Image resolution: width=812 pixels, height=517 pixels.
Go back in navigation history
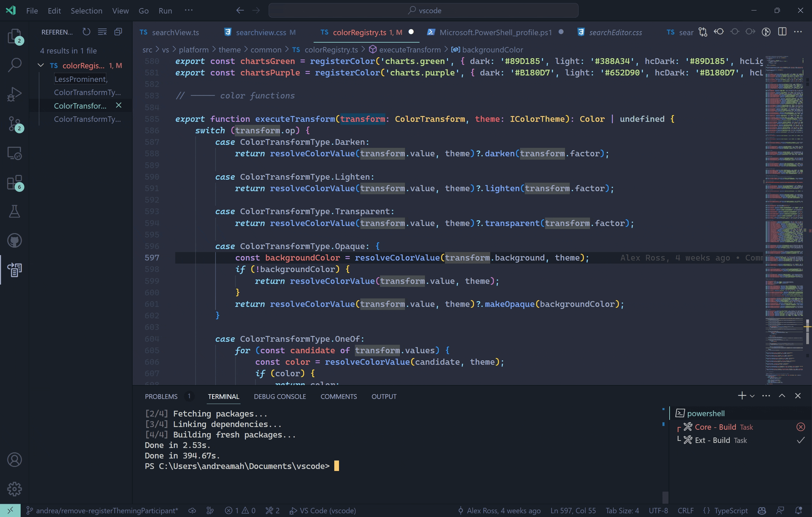tap(240, 10)
